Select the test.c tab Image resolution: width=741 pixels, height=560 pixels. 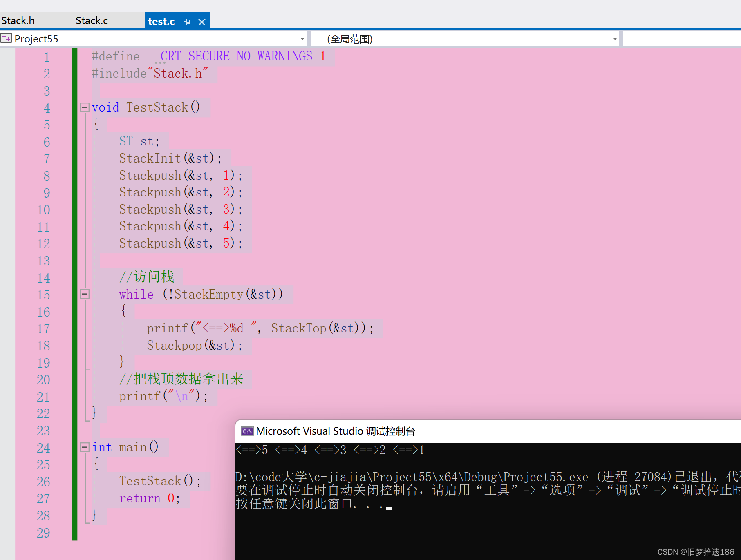161,21
